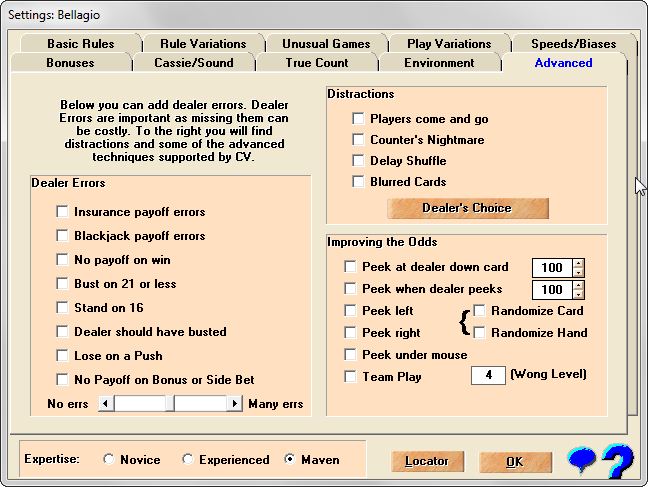Open the Unusual Games tab
The image size is (648, 487).
(x=326, y=43)
